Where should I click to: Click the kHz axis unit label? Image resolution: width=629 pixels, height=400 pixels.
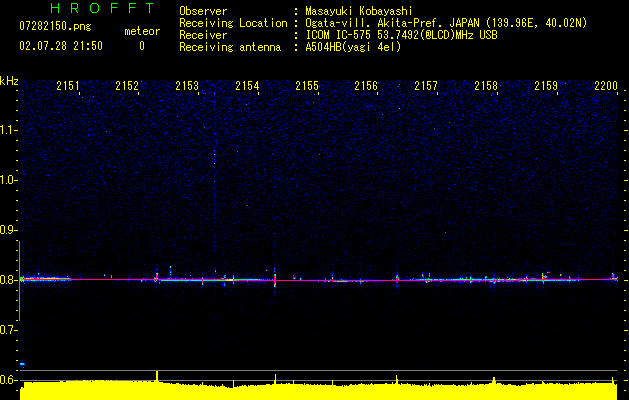pyautogui.click(x=9, y=81)
